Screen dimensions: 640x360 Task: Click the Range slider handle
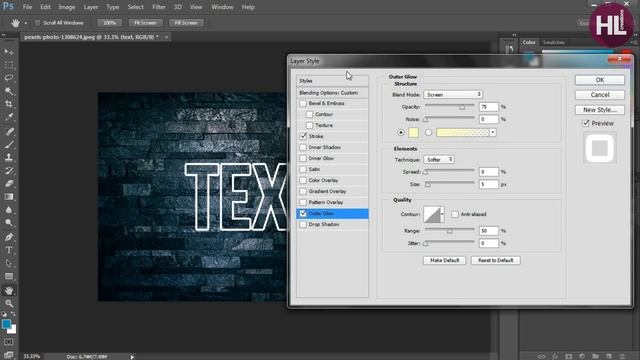pos(449,231)
